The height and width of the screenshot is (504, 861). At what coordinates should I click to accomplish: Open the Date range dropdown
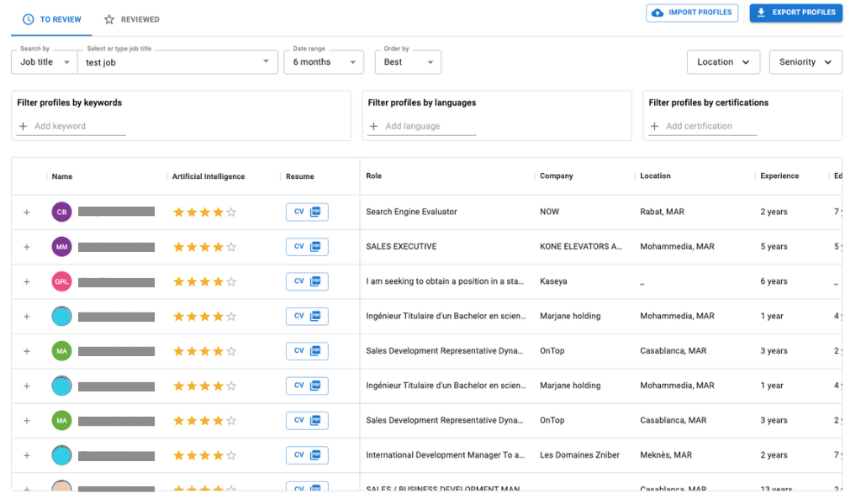coord(324,61)
